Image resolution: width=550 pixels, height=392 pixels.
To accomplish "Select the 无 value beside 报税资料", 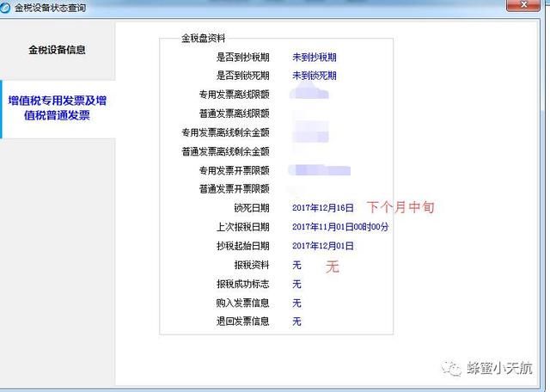I will coord(296,265).
